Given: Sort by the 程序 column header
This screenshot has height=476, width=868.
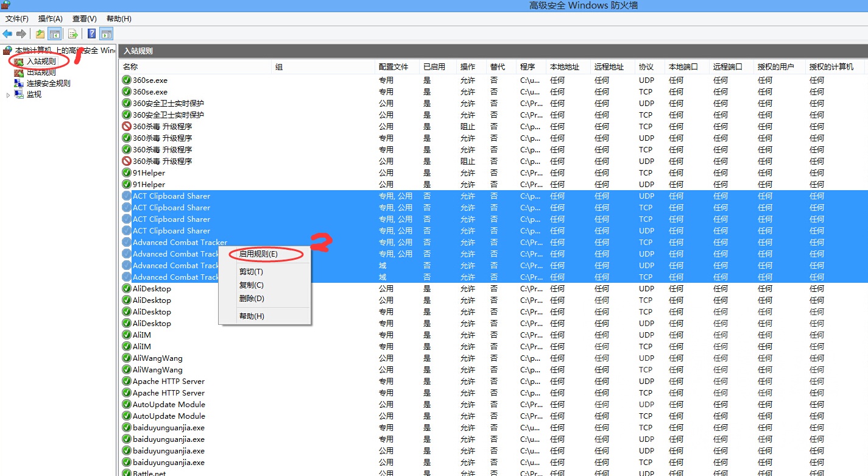Looking at the screenshot, I should pyautogui.click(x=531, y=66).
